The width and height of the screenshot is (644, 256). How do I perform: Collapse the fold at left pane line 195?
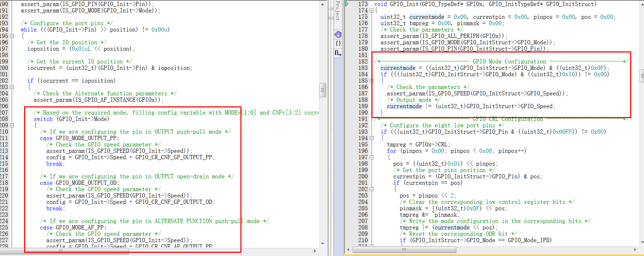click(x=12, y=36)
